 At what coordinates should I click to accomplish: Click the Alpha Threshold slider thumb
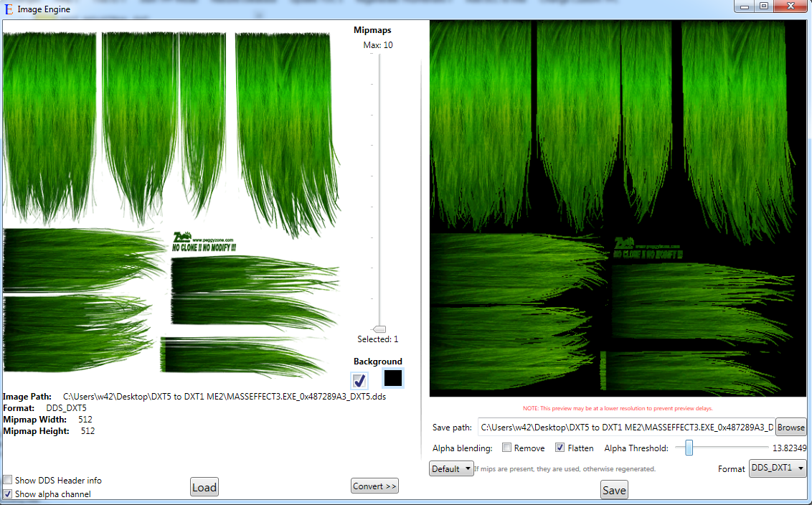click(x=689, y=448)
